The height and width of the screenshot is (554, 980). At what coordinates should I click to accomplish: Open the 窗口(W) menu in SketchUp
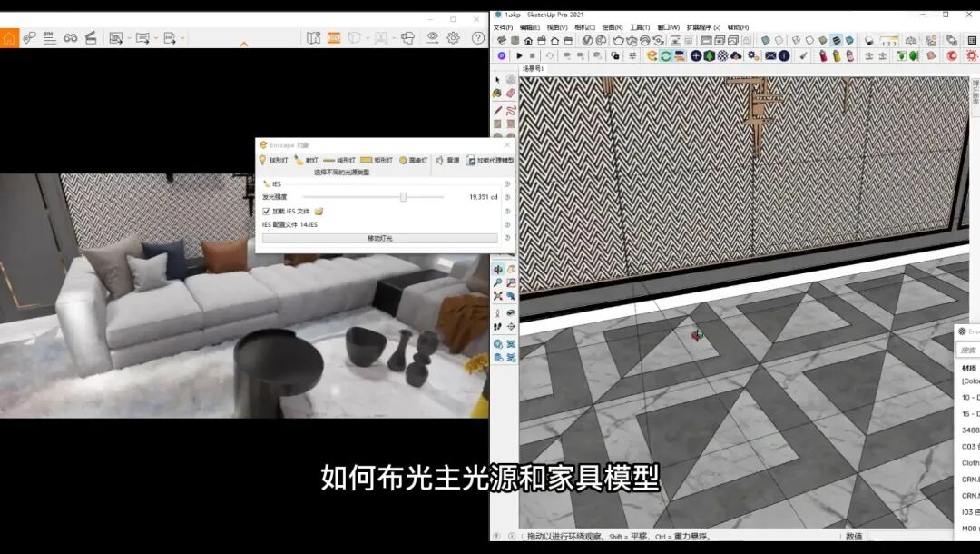coord(668,27)
